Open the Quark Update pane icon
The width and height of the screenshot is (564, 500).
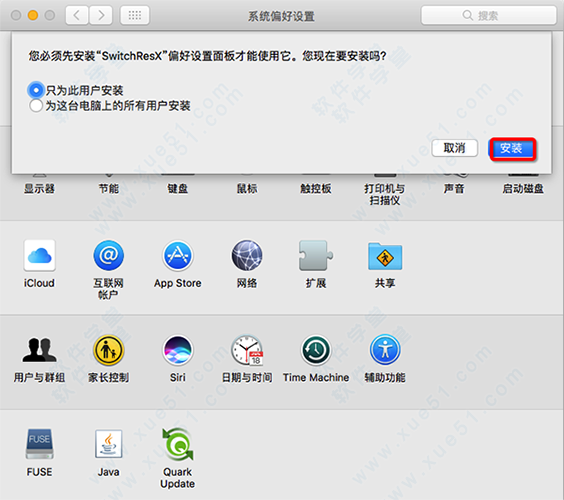point(178,444)
